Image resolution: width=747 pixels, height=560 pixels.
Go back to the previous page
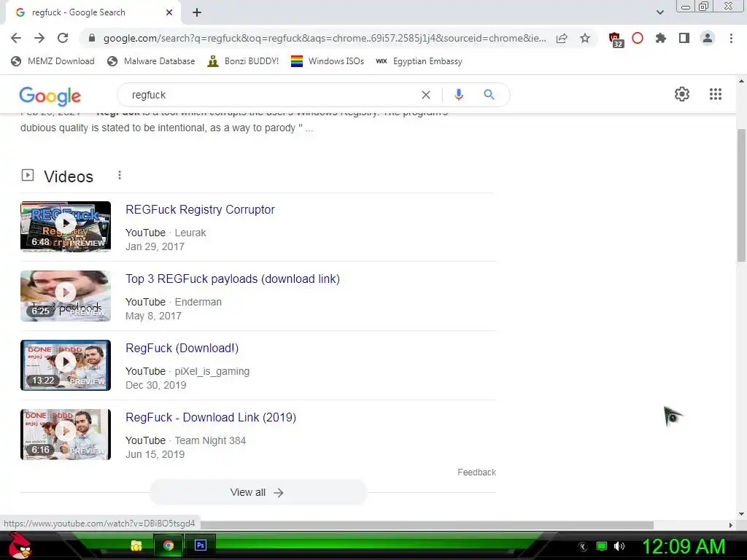(16, 38)
